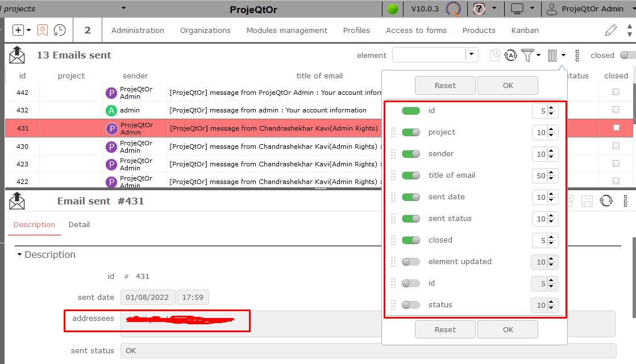Click the purple P avatar in row 442
The width and height of the screenshot is (636, 364).
(x=111, y=93)
